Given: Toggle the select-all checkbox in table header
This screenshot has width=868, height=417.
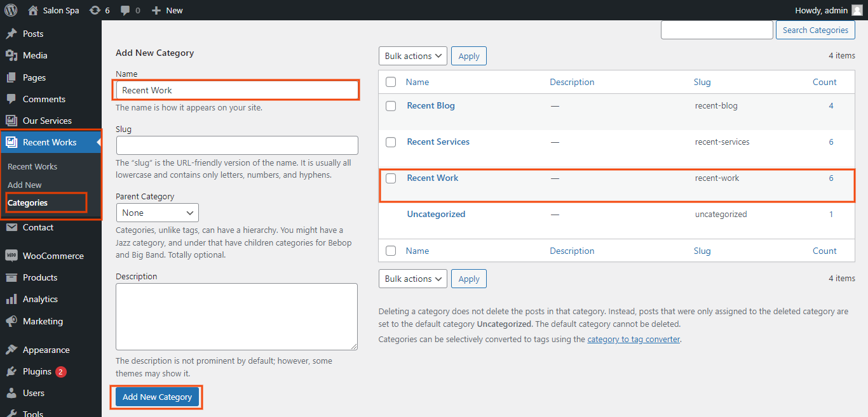Looking at the screenshot, I should tap(391, 82).
